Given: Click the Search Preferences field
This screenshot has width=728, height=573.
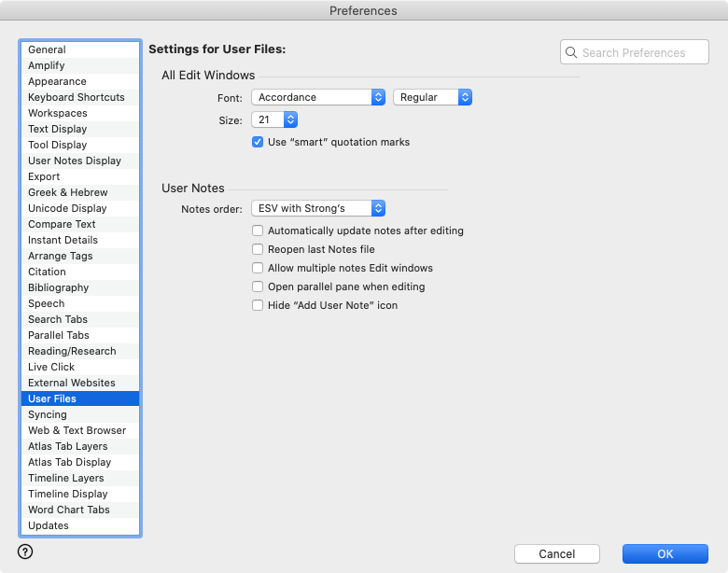Looking at the screenshot, I should (x=642, y=53).
